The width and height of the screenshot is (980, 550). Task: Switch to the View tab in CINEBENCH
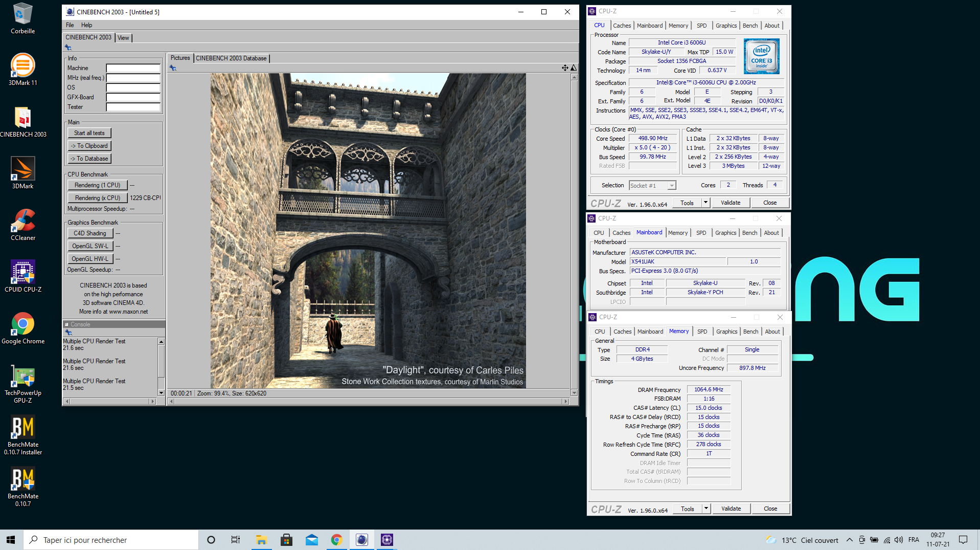click(x=123, y=38)
